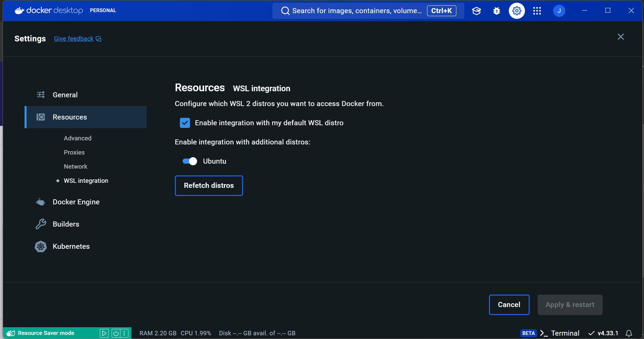Image resolution: width=644 pixels, height=339 pixels.
Task: Click the Disk available indicator
Action: [x=257, y=333]
